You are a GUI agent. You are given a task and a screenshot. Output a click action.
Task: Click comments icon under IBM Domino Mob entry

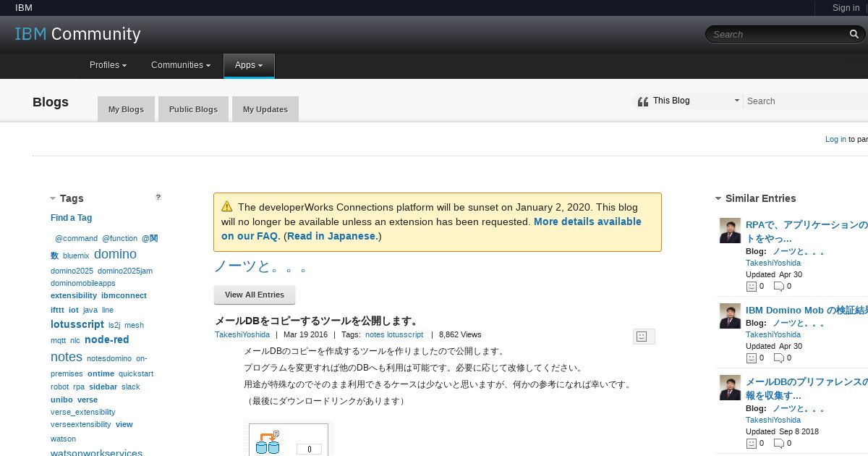tap(778, 358)
